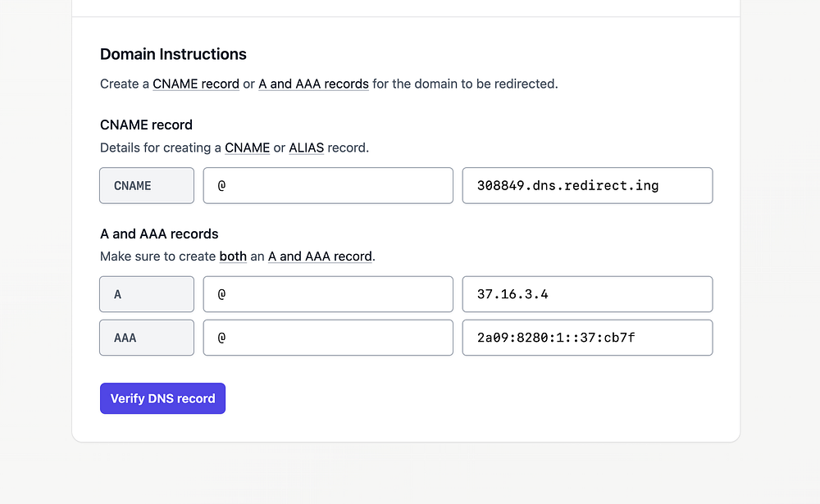Click the Verify DNS record button
This screenshot has height=504, width=820.
click(x=162, y=398)
